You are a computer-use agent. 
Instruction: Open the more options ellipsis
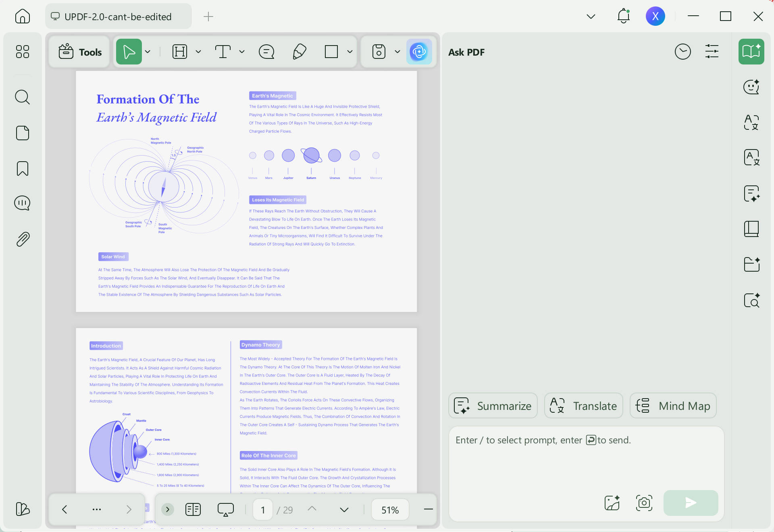(x=97, y=509)
